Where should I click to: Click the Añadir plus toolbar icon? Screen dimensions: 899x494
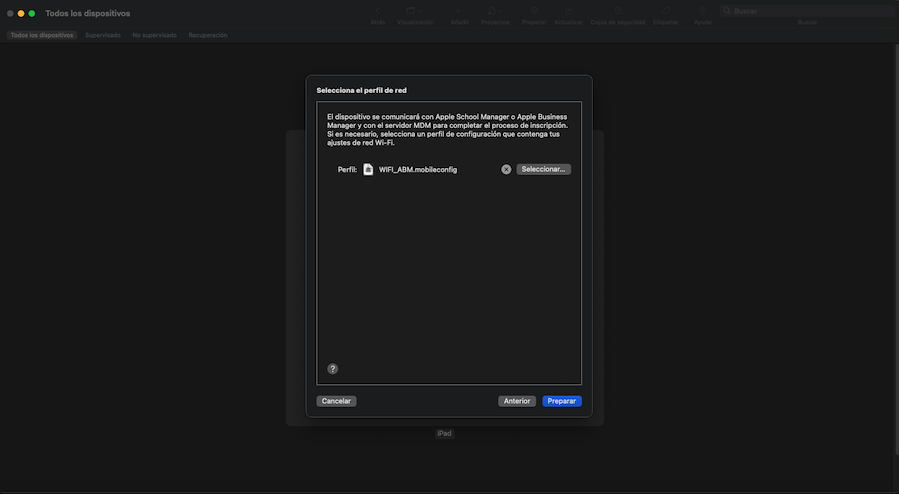[x=459, y=11]
